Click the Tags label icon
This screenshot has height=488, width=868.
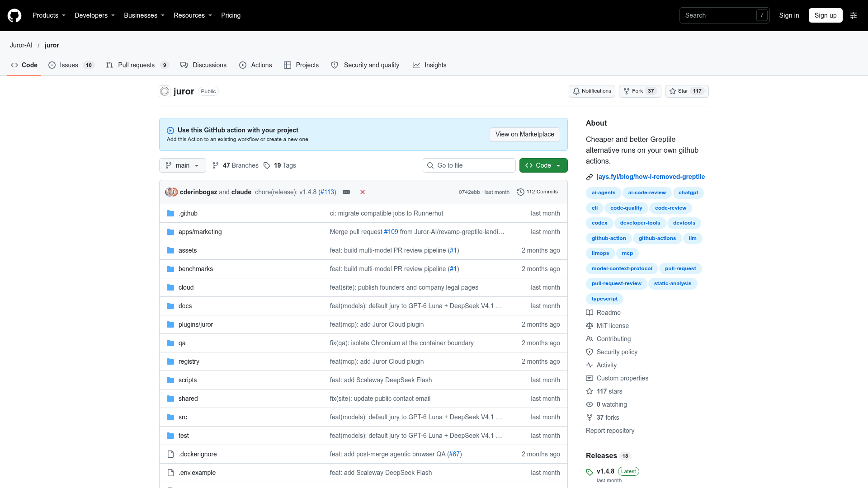(267, 165)
